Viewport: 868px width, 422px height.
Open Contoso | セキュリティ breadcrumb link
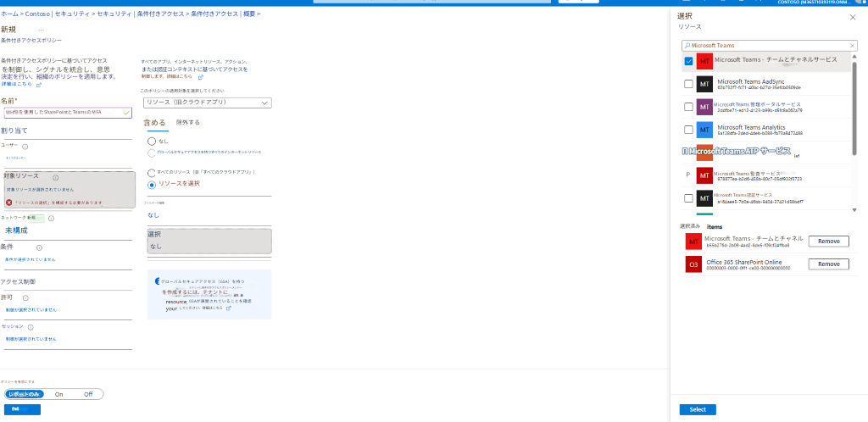click(58, 14)
